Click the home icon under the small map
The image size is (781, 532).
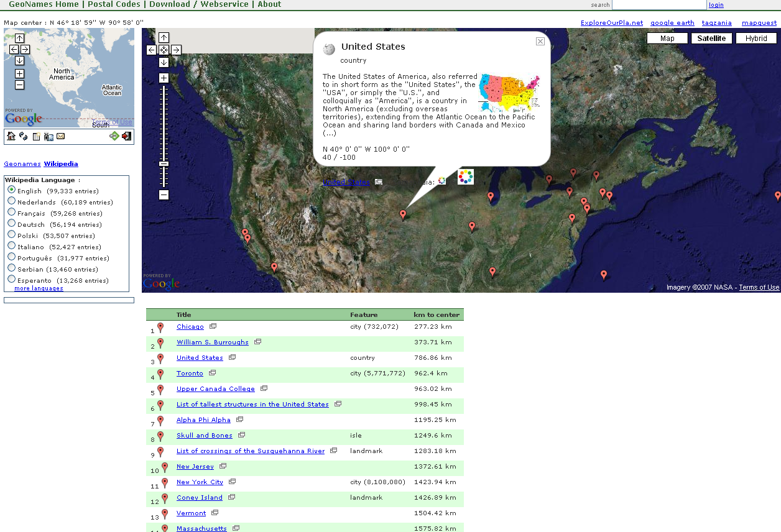[11, 136]
